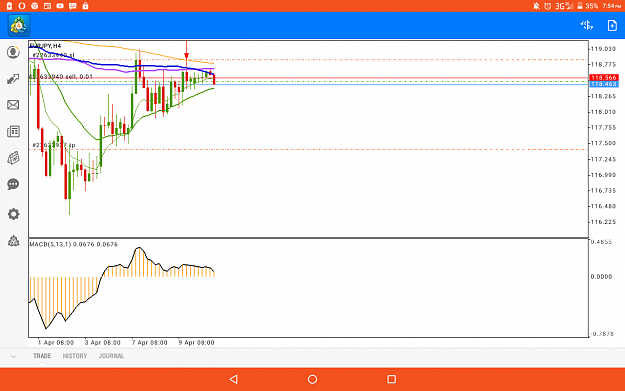This screenshot has height=391, width=625.
Task: Tap Android home navigation button
Action: pyautogui.click(x=312, y=379)
